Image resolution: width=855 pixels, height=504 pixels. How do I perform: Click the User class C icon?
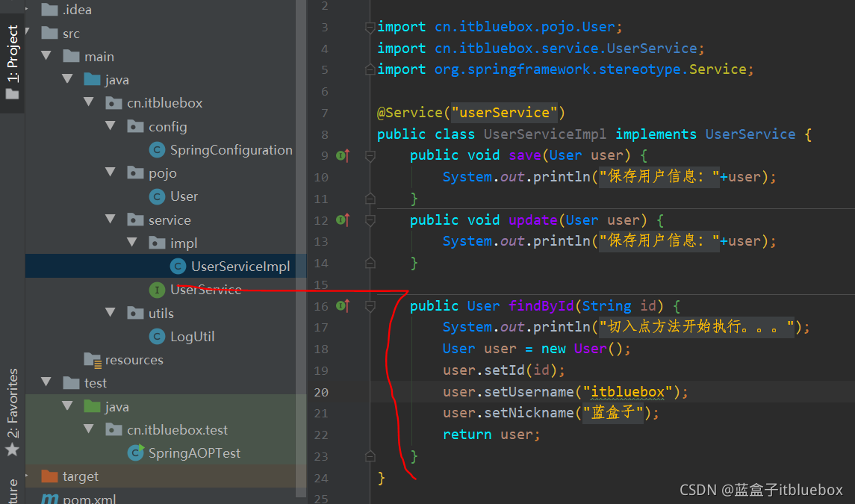[x=157, y=196]
